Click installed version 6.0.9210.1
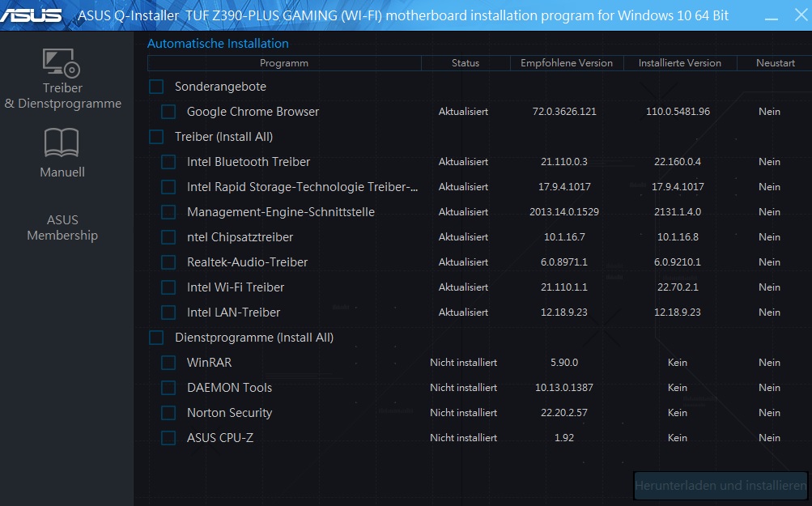 pyautogui.click(x=678, y=262)
